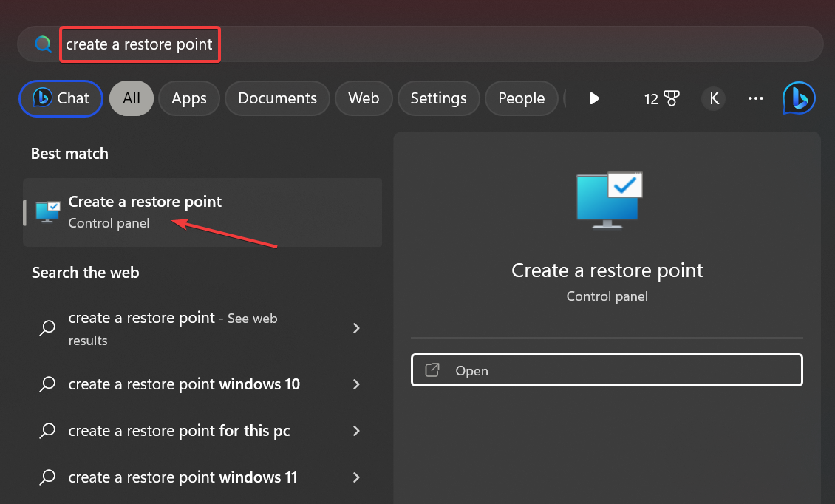835x504 pixels.
Task: Activate the All filter pill
Action: (x=131, y=98)
